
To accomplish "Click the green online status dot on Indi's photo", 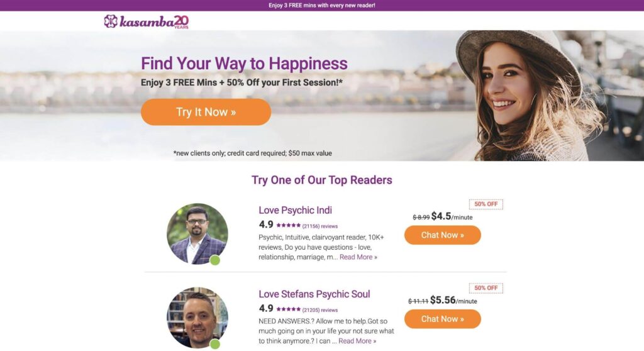I will click(215, 260).
